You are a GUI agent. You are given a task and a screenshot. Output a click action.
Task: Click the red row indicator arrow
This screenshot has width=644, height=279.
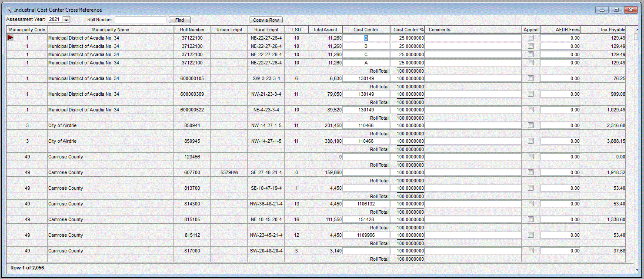10,38
